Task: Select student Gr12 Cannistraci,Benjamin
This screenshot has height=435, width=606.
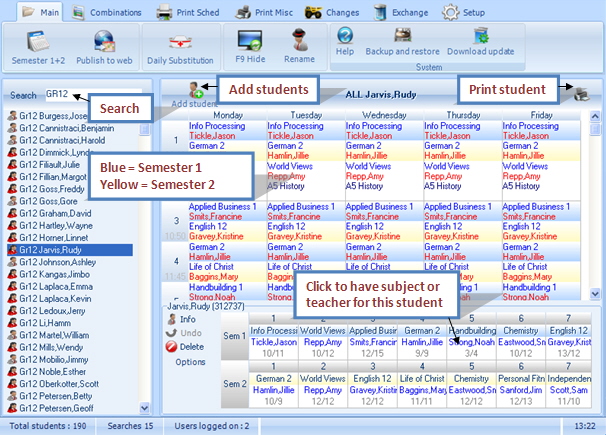Action: point(66,128)
